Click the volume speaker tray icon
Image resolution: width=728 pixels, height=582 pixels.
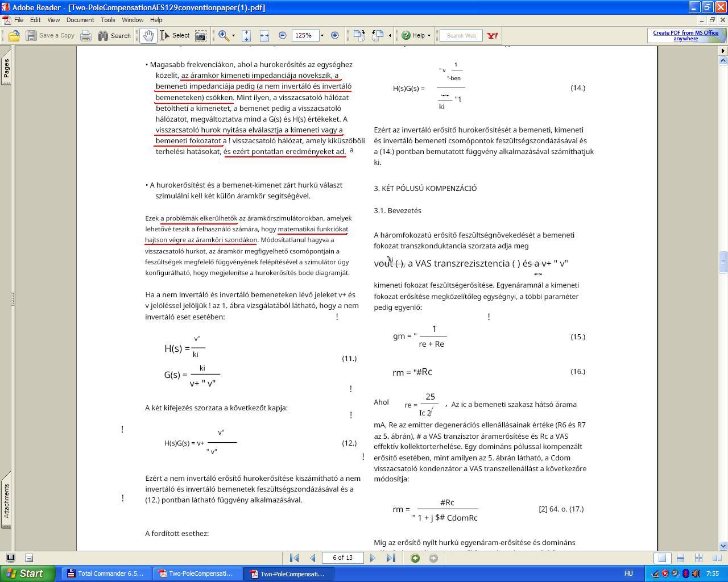pyautogui.click(x=696, y=573)
